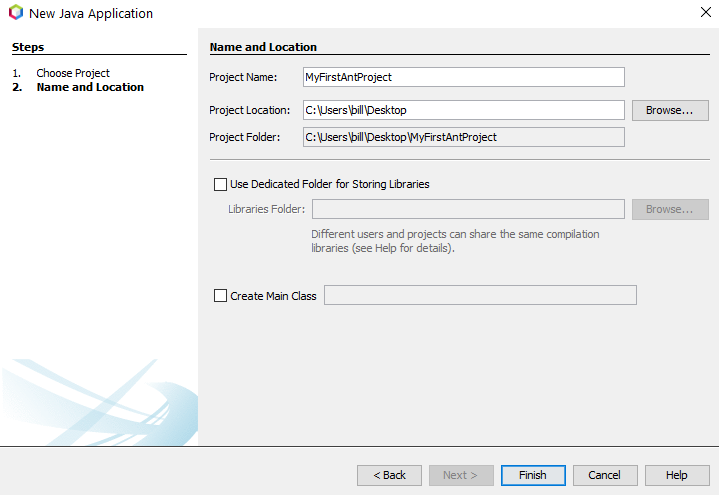
Task: Select the Choose Project step in the list
Action: click(x=73, y=73)
